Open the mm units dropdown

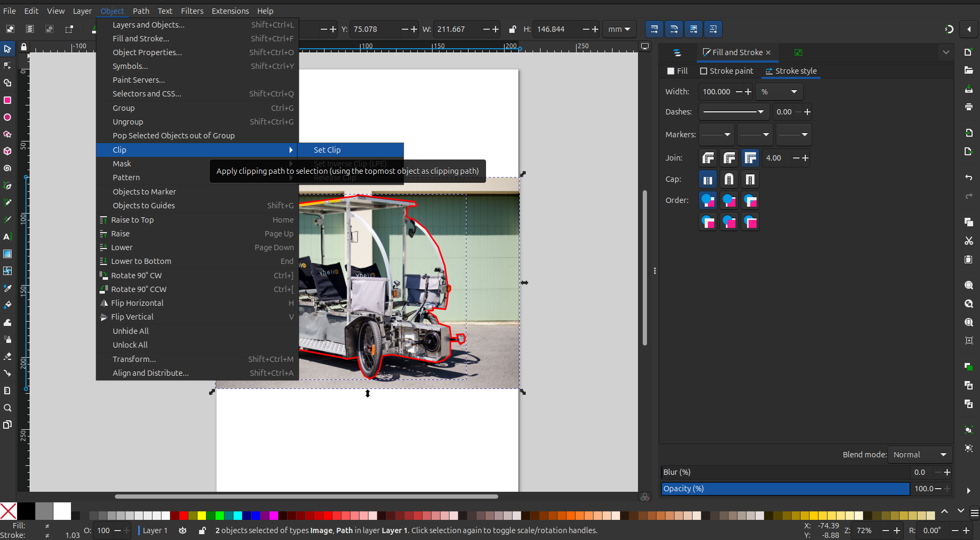[x=619, y=29]
